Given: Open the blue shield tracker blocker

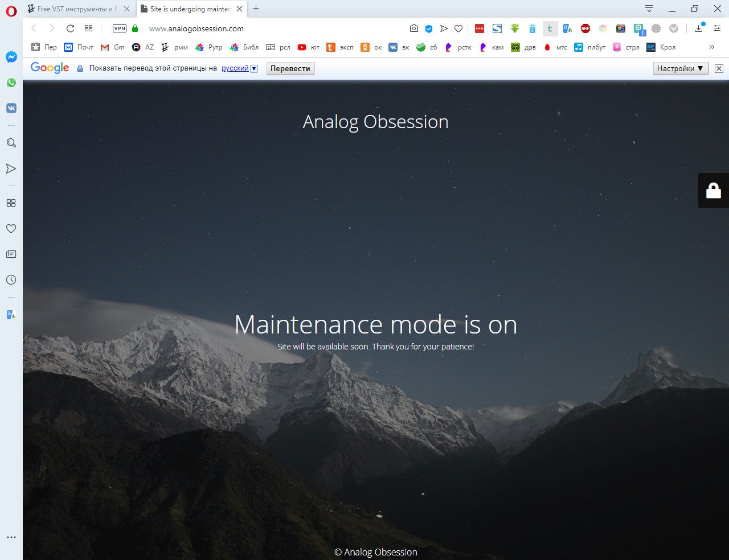Looking at the screenshot, I should coord(429,28).
